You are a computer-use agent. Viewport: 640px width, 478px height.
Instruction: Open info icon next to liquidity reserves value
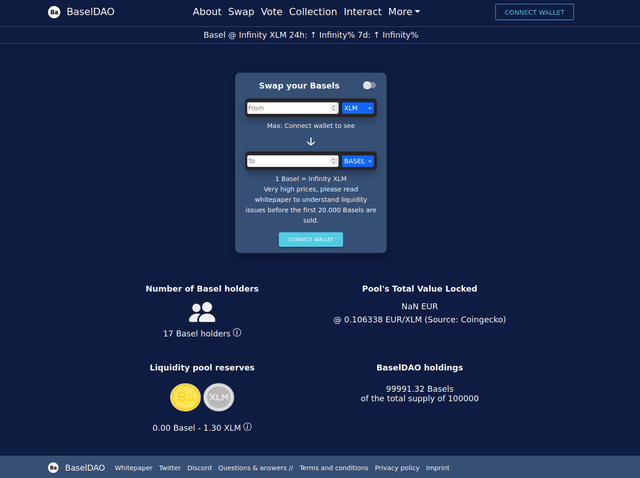(247, 427)
